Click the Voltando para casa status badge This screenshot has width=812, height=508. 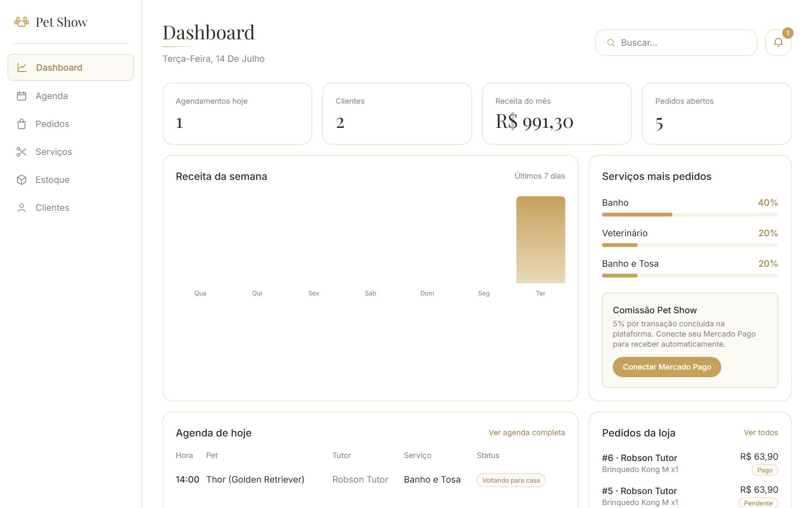point(511,480)
